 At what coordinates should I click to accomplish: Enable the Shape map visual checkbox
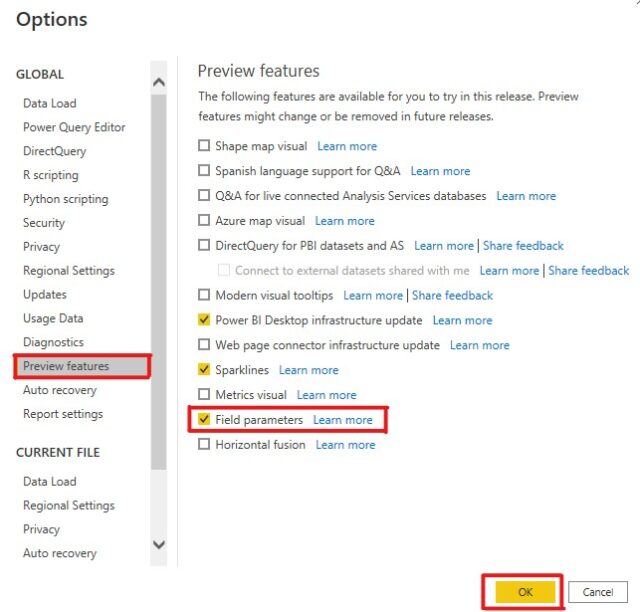(x=204, y=145)
